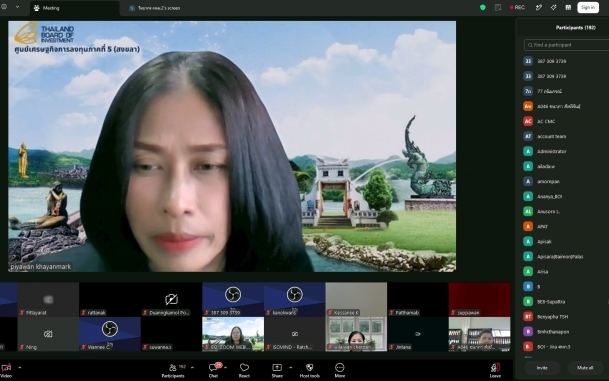Click the Leave meeting button

495,370
